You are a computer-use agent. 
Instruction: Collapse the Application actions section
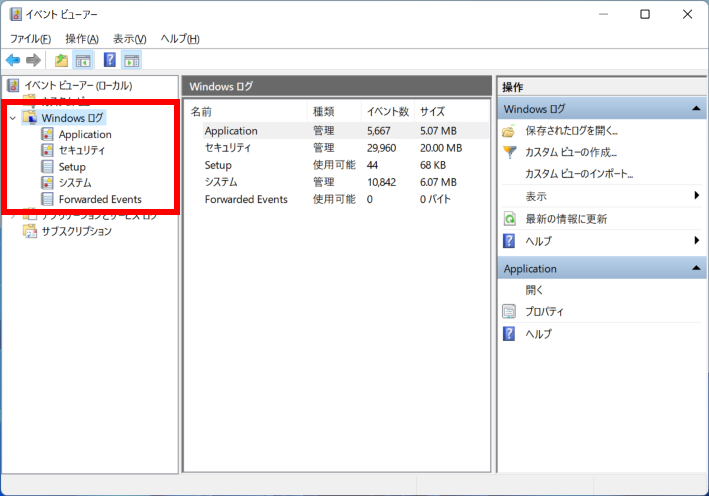(696, 268)
